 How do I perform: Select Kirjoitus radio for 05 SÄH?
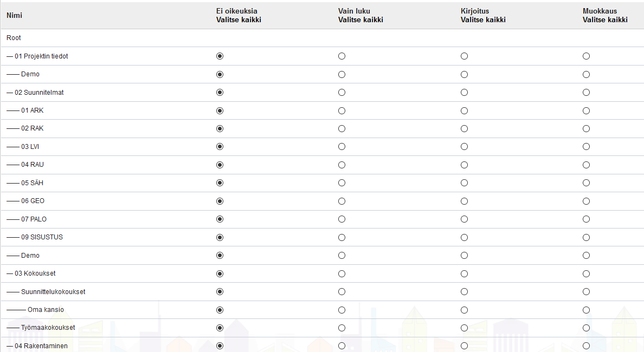pos(464,183)
